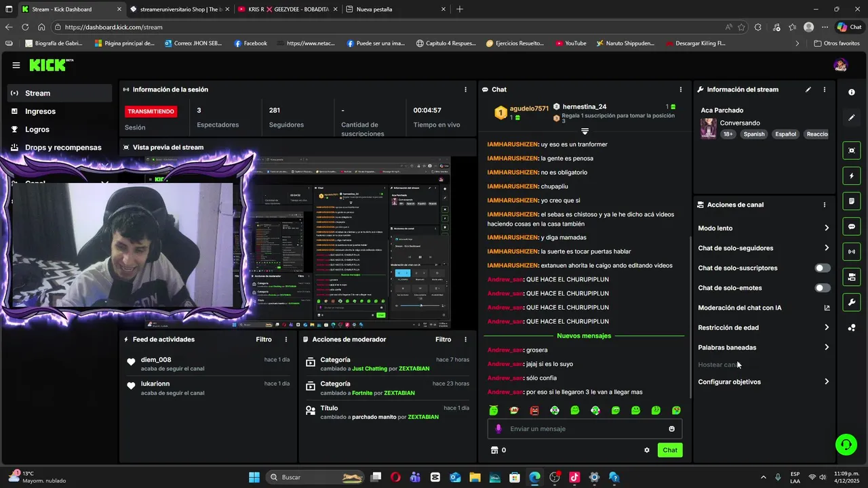Open Información del stream three-dot menu

pyautogui.click(x=825, y=89)
